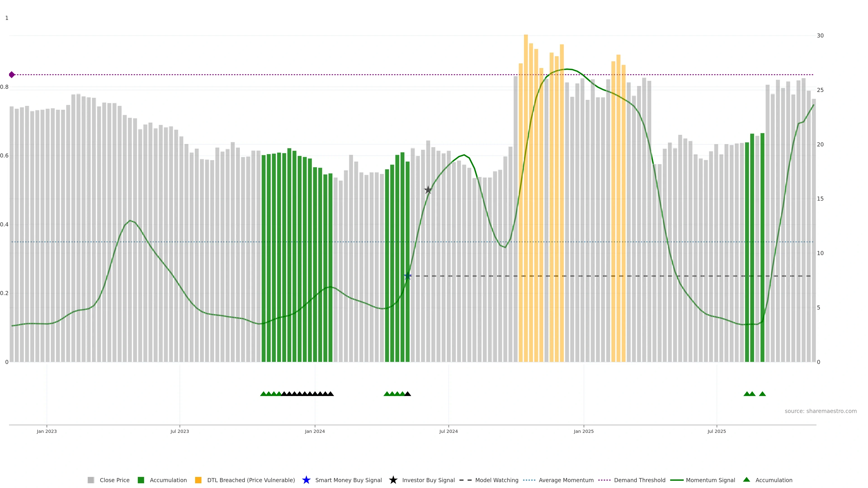Click the purple diamond Demand Threshold marker
868x488 pixels.
12,75
